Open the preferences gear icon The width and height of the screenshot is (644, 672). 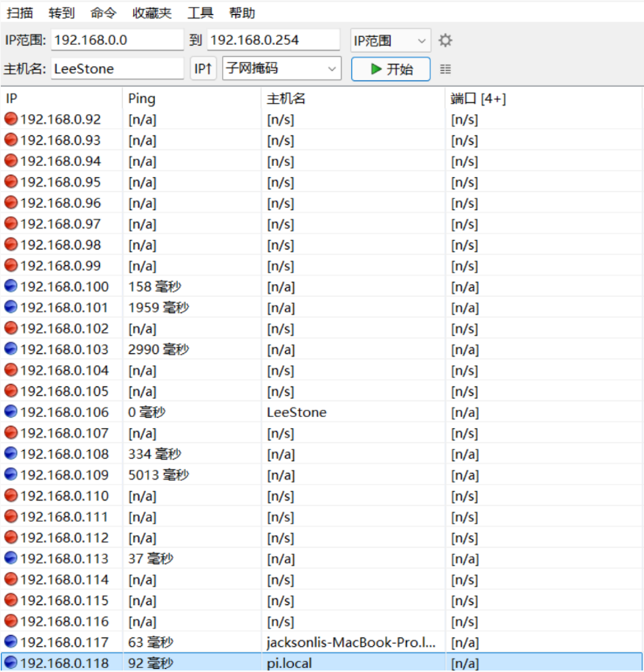tap(446, 40)
